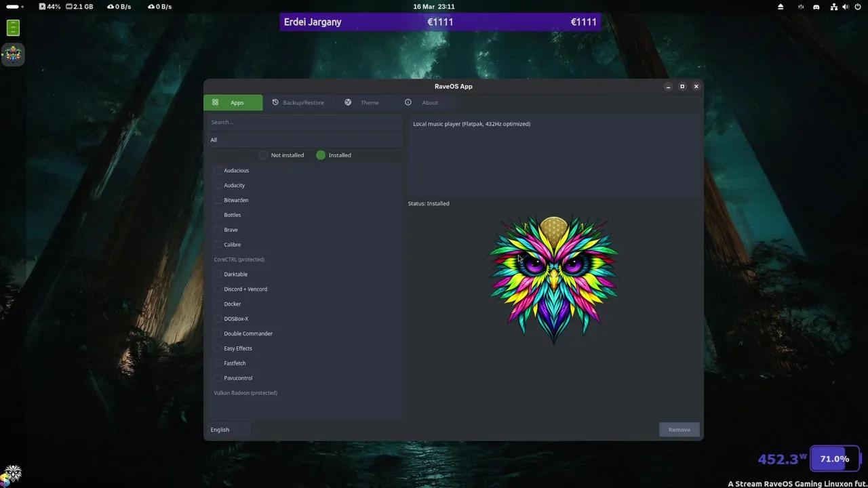Minimize the RaveOS App window
Screen dimensions: 868x488
click(668, 87)
